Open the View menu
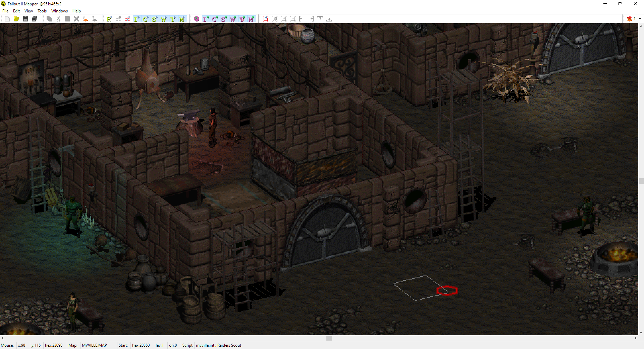644x349 pixels. coord(29,11)
